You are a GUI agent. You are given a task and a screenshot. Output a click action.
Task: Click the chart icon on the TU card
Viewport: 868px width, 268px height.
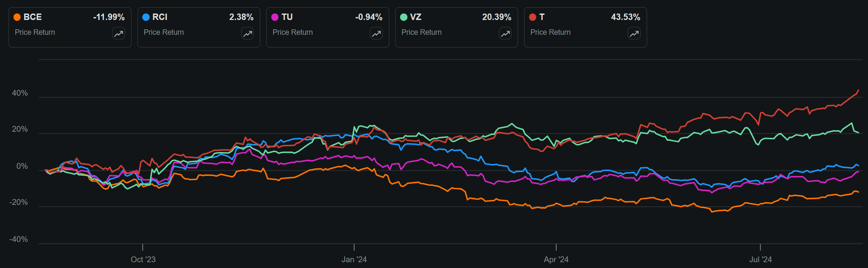[x=376, y=33]
